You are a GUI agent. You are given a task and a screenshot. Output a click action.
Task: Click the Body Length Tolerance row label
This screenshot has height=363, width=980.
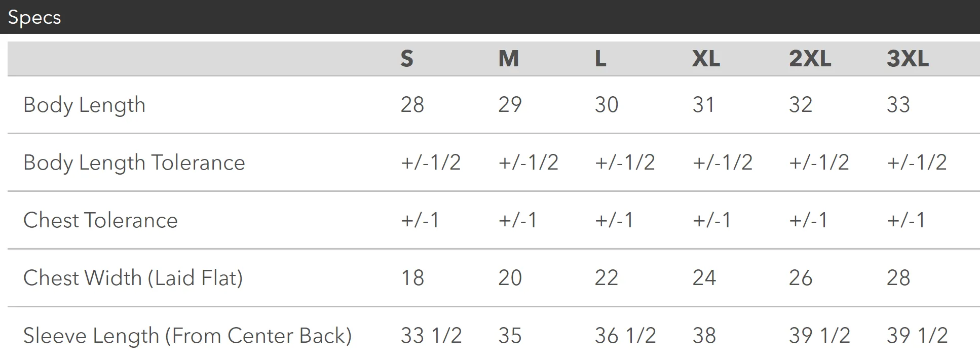coord(134,163)
